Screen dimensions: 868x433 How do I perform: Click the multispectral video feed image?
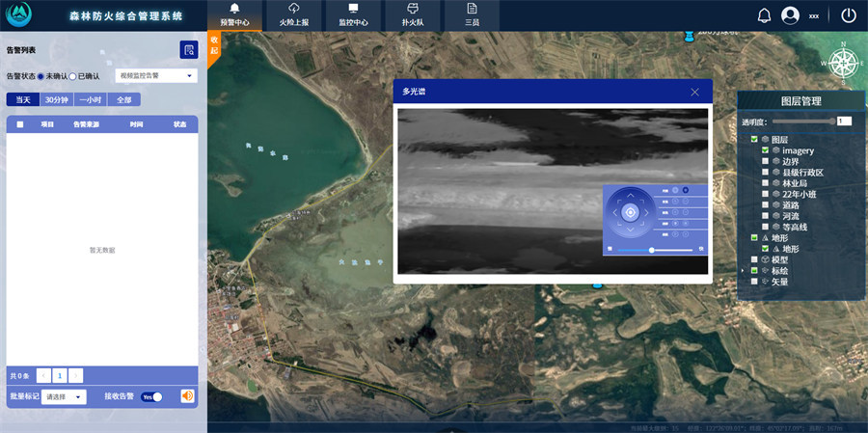(x=553, y=191)
